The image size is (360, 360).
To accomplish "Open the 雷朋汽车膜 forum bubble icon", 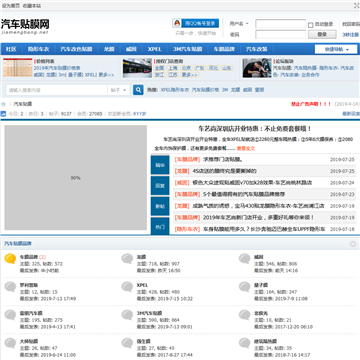I will 10,315.
